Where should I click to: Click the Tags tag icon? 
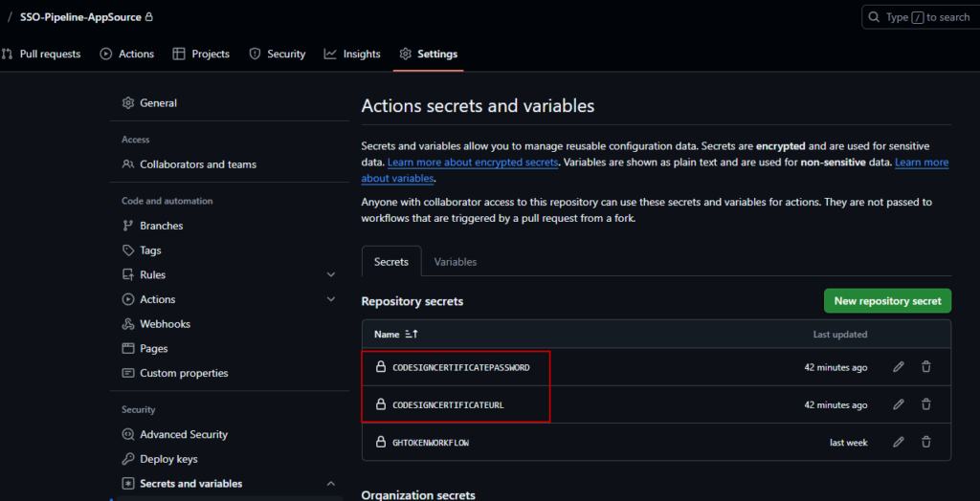128,250
